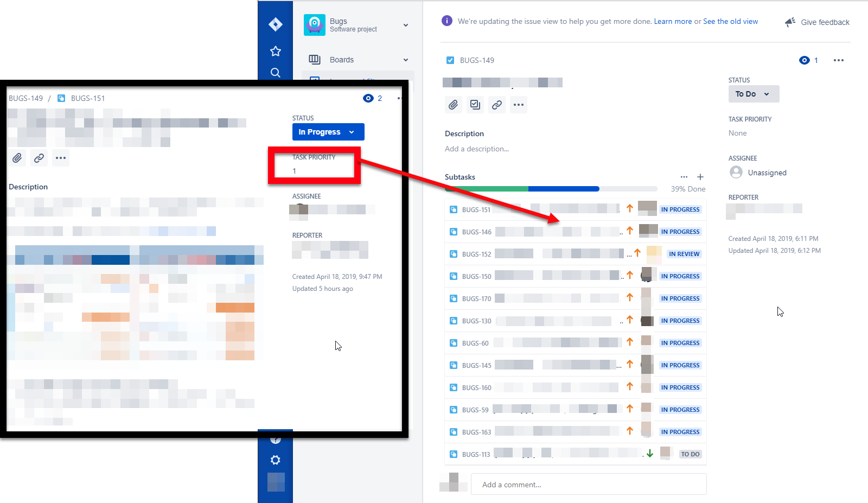Open starred items via star icon
This screenshot has width=868, height=503.
[x=276, y=51]
